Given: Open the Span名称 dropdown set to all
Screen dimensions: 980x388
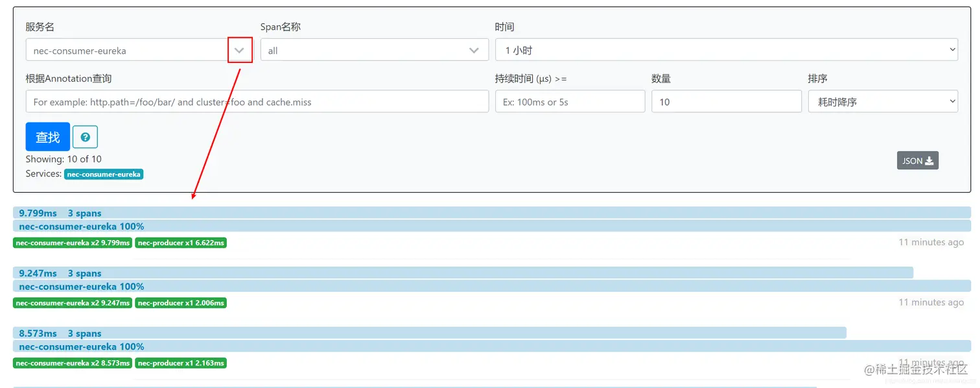Looking at the screenshot, I should coord(375,50).
